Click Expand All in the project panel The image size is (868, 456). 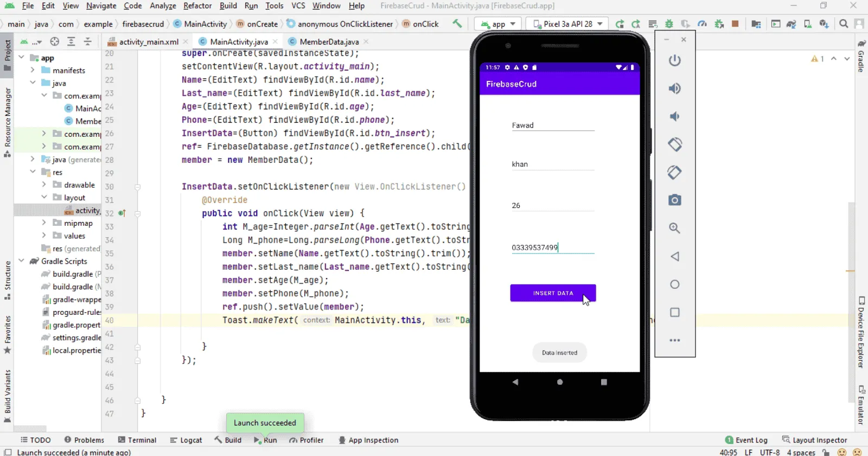[71, 42]
